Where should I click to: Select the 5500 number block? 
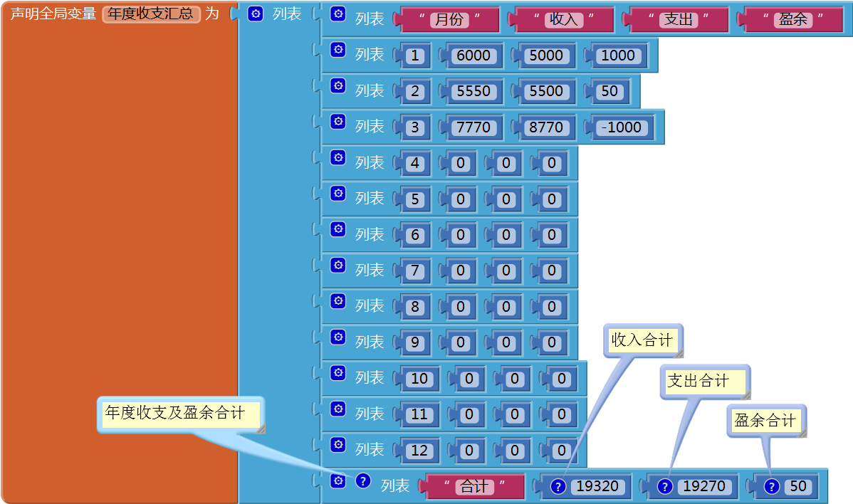click(545, 91)
